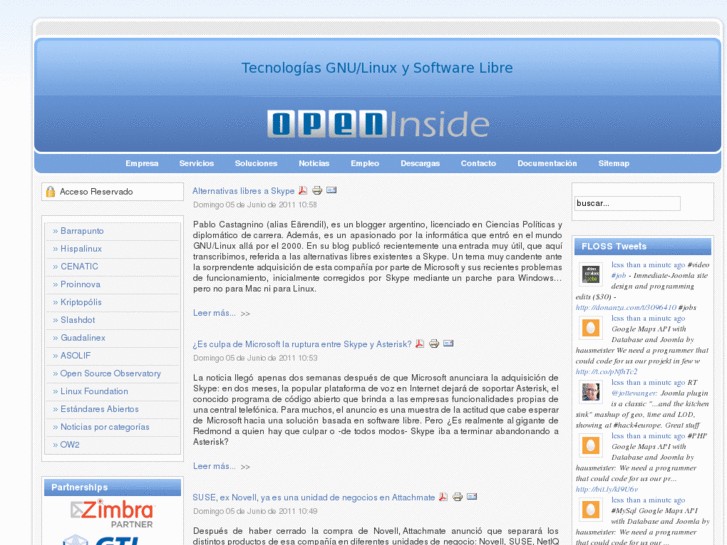Click the buscar... search field
The width and height of the screenshot is (727, 545).
pos(627,203)
